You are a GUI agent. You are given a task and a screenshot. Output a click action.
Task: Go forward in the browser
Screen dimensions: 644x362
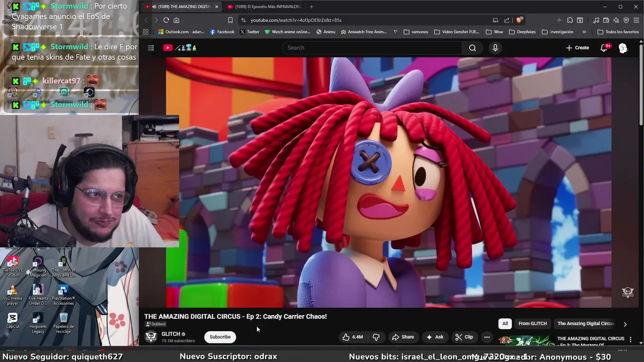pos(156,20)
